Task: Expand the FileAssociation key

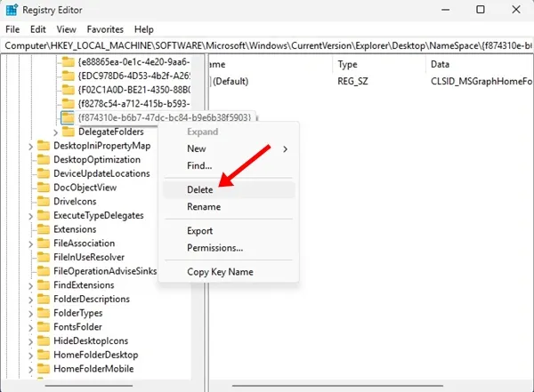Action: pyautogui.click(x=30, y=244)
